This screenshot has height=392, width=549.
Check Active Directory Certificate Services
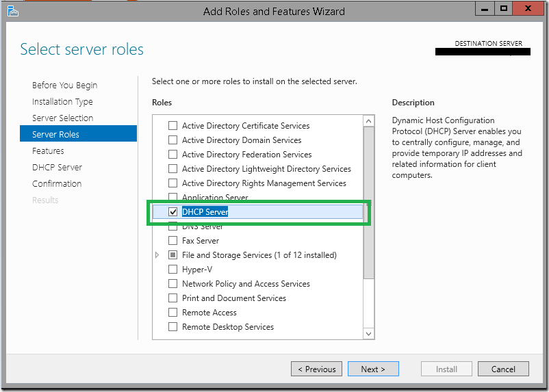173,126
